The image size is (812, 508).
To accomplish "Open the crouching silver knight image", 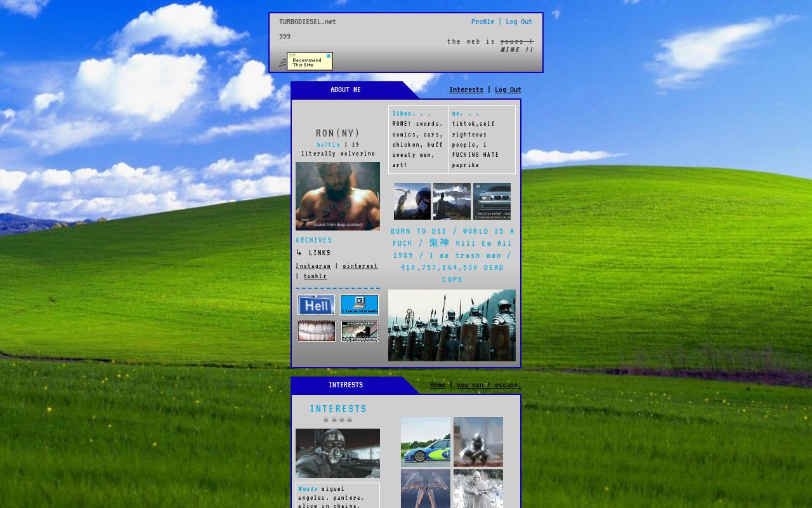I will pos(478,442).
